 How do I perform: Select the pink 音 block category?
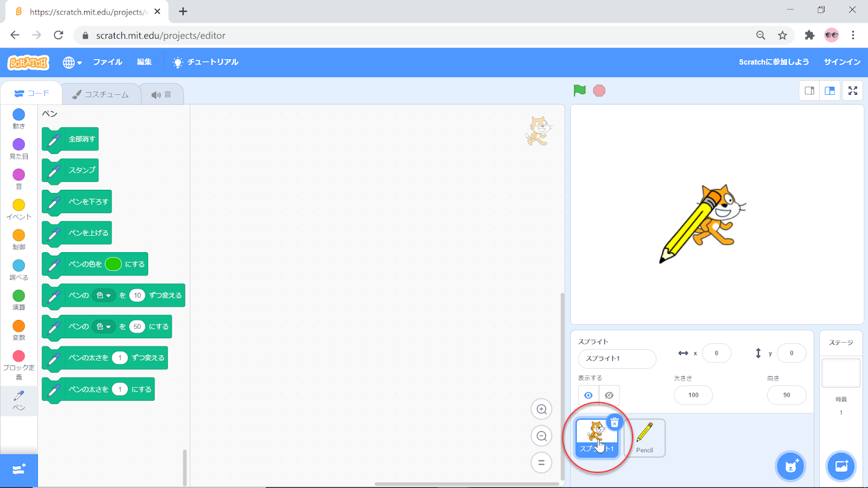click(x=19, y=179)
